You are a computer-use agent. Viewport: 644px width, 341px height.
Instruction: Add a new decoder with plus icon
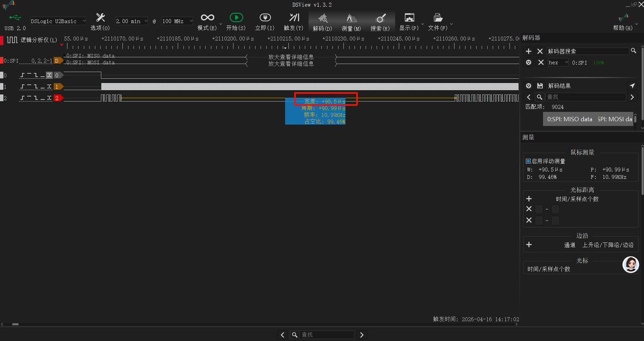click(x=528, y=51)
